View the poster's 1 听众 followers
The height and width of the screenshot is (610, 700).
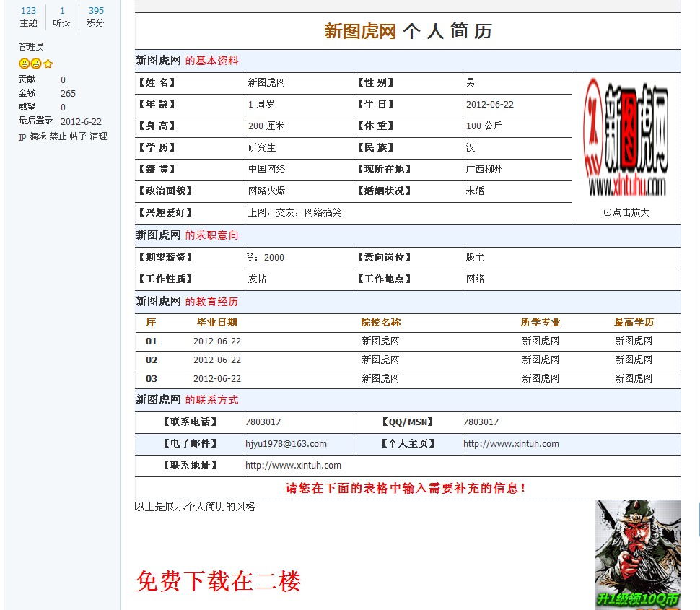point(61,11)
